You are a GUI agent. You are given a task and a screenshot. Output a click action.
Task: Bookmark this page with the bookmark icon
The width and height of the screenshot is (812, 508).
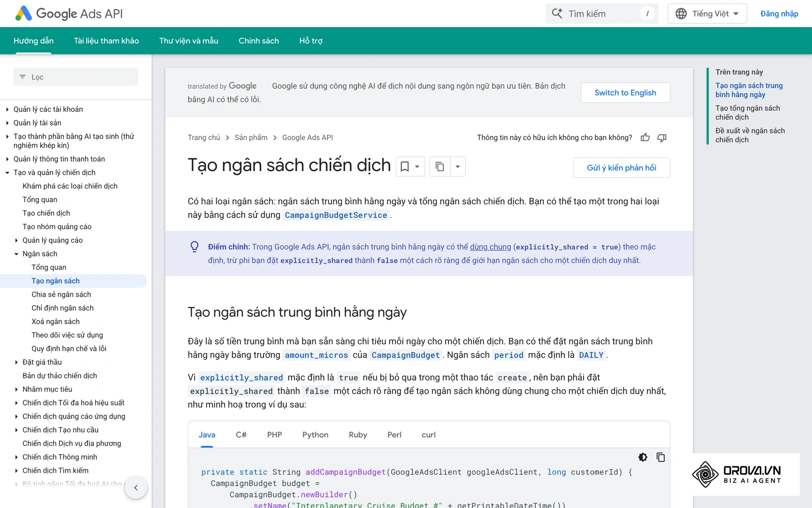[x=405, y=167]
